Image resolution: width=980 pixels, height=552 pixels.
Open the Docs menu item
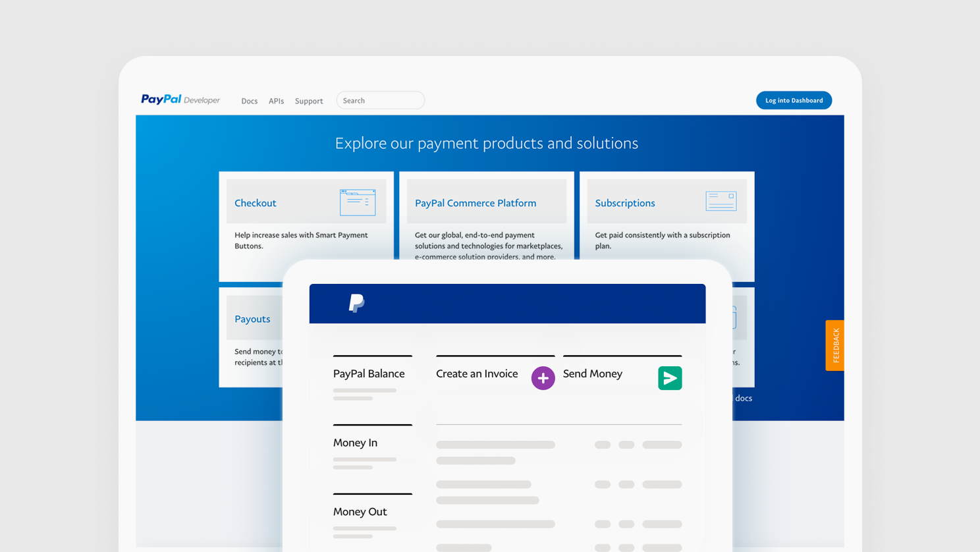click(x=249, y=101)
